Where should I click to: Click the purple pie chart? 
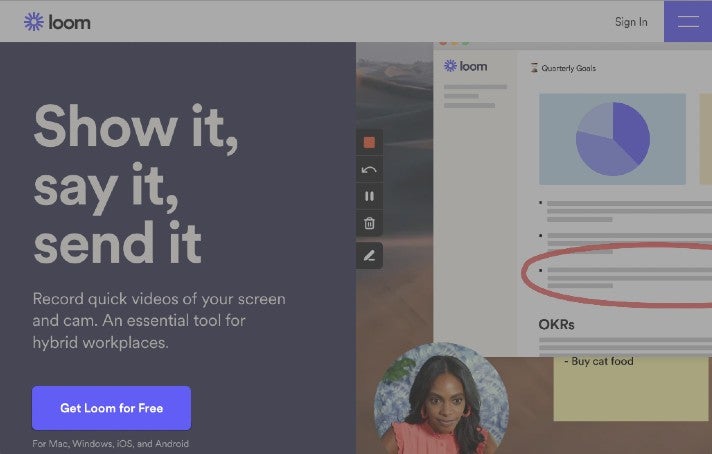pyautogui.click(x=612, y=139)
